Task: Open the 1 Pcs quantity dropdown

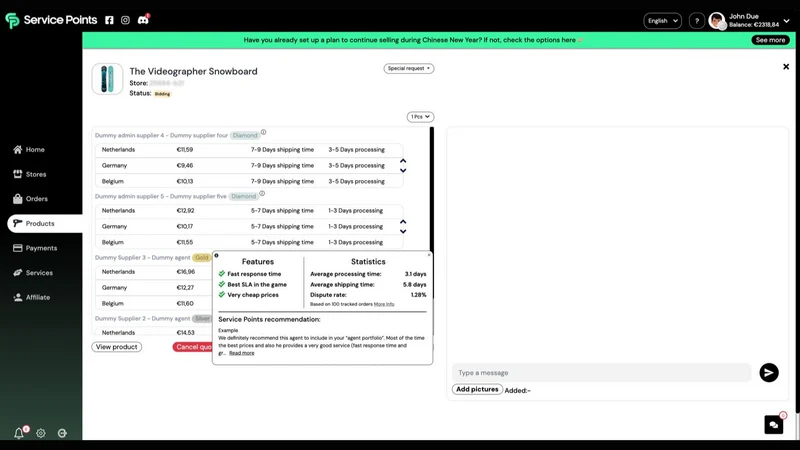Action: [x=420, y=117]
